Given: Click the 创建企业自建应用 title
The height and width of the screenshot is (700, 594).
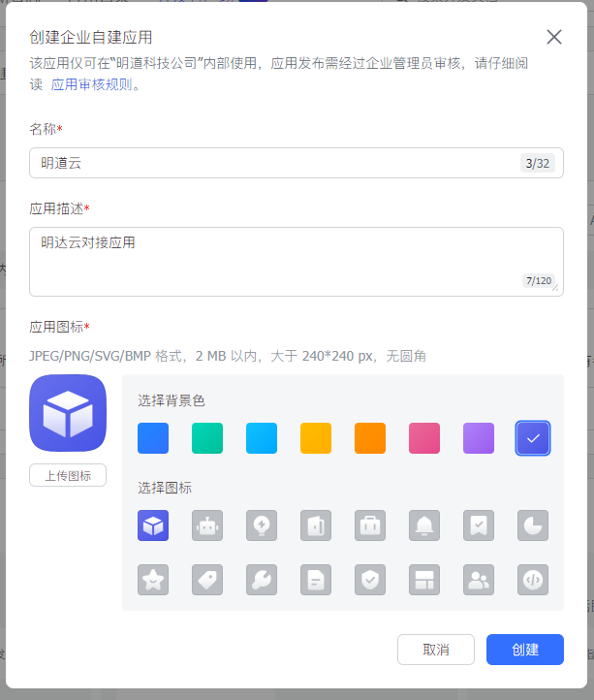Looking at the screenshot, I should (x=91, y=37).
